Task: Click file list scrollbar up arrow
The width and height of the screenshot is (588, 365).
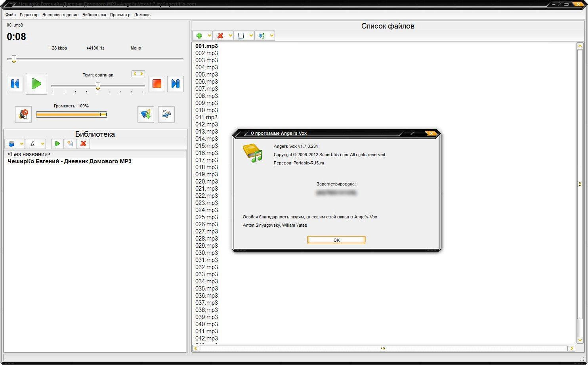Action: point(580,46)
